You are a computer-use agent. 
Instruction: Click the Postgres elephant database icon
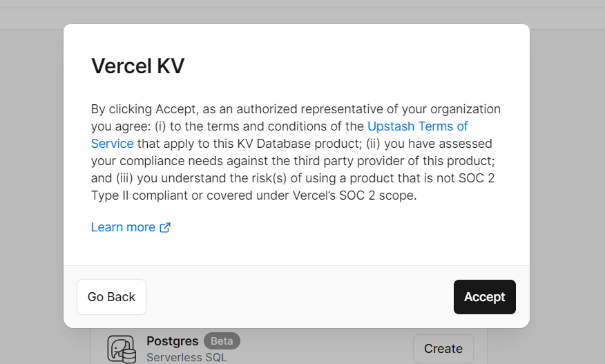pyautogui.click(x=122, y=349)
